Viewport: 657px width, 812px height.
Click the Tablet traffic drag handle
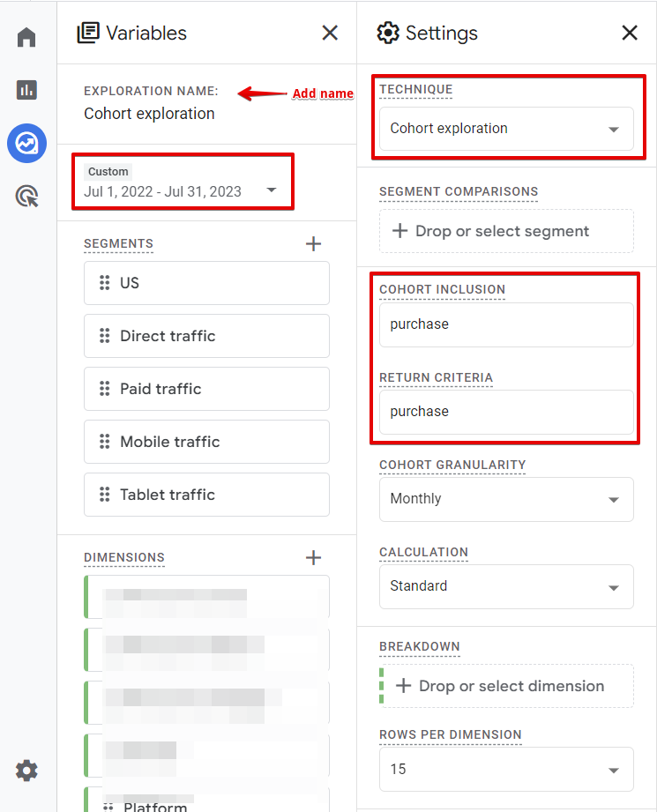coord(104,494)
